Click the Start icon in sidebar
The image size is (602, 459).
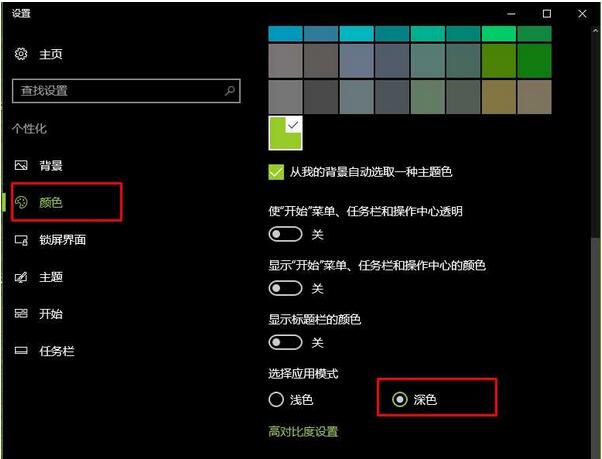[21, 314]
